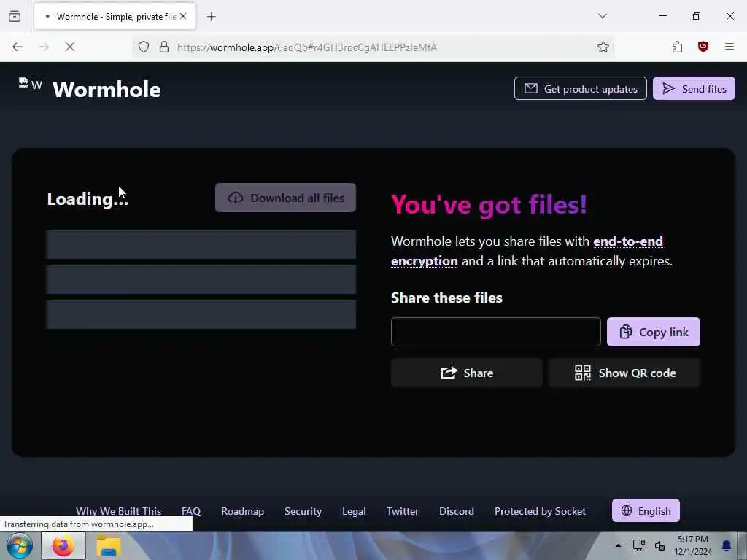Open Protected by Socket link

pos(541,511)
